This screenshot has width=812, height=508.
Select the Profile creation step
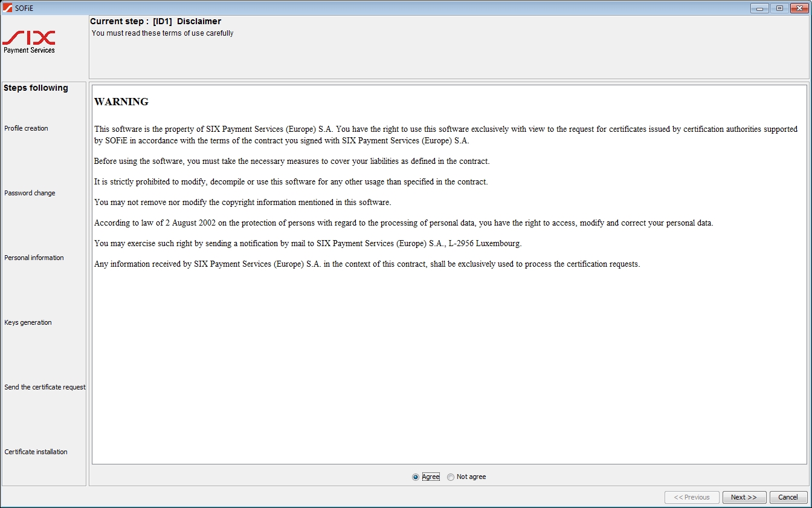[27, 128]
